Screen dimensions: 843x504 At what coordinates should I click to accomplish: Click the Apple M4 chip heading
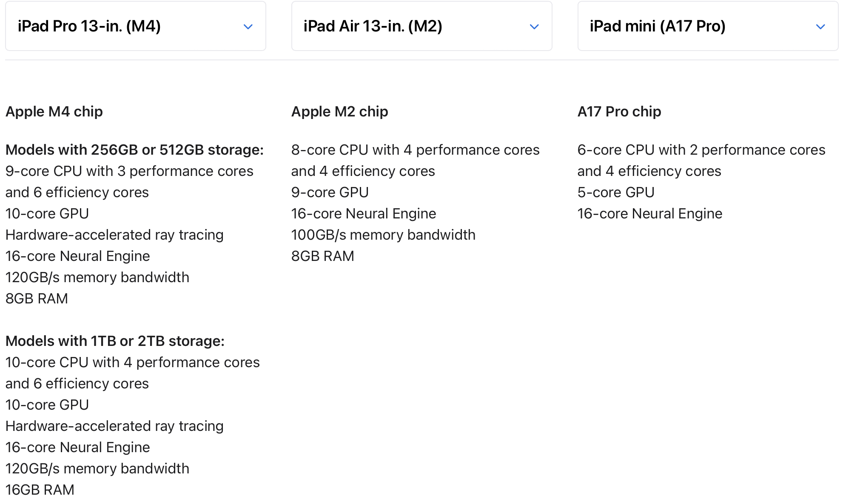54,112
